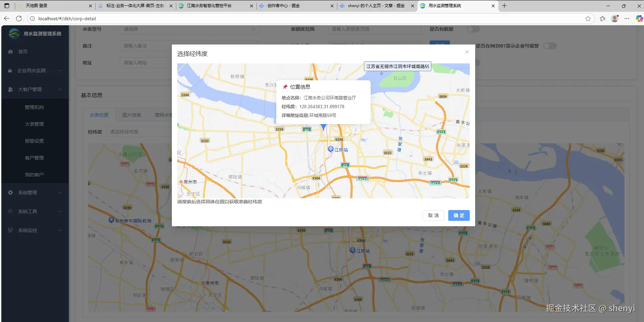Viewport: 644px width, 322px height.
Task: Confirm the location with 确定 button
Action: [459, 215]
